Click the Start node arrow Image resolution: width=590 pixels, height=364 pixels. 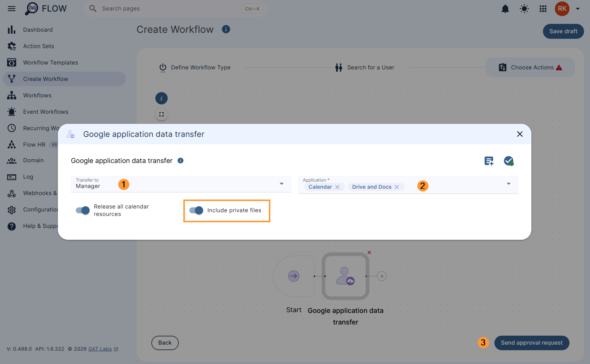pos(294,276)
